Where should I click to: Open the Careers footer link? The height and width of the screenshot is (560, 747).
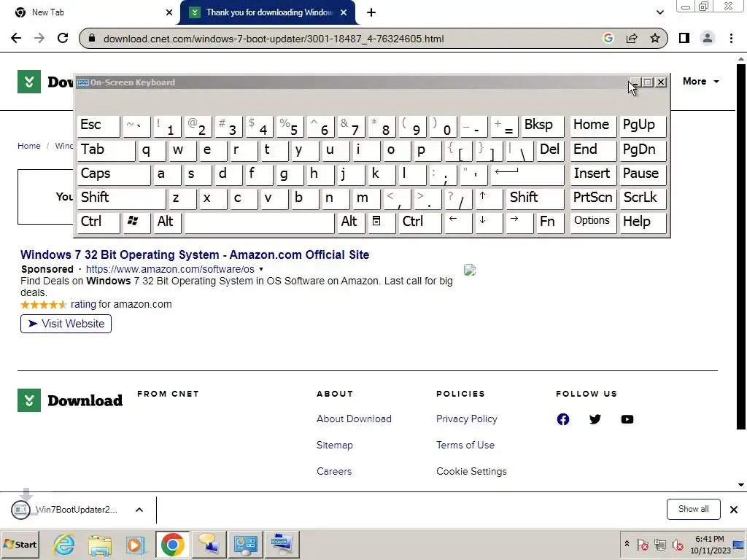coord(334,472)
